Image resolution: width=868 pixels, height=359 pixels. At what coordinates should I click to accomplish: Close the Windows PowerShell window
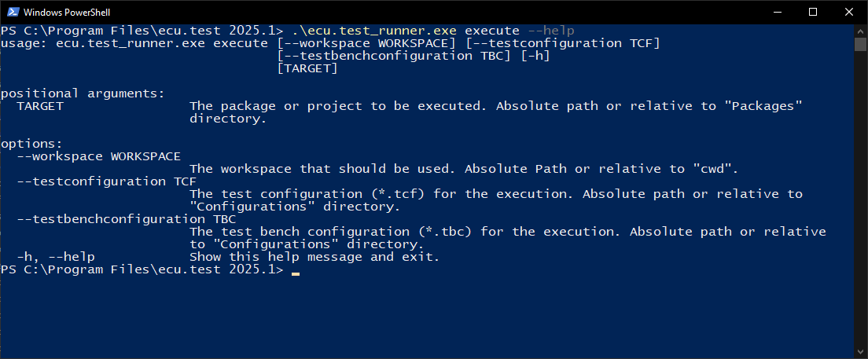click(847, 12)
